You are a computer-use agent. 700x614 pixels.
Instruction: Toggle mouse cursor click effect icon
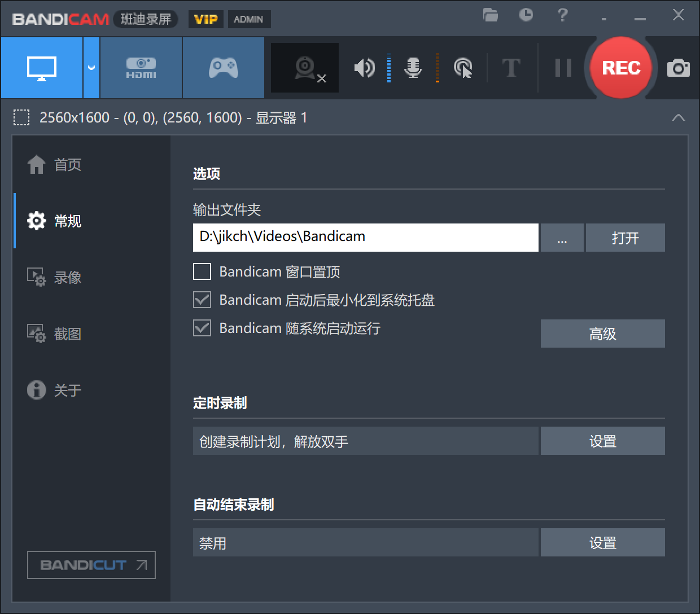pos(463,68)
